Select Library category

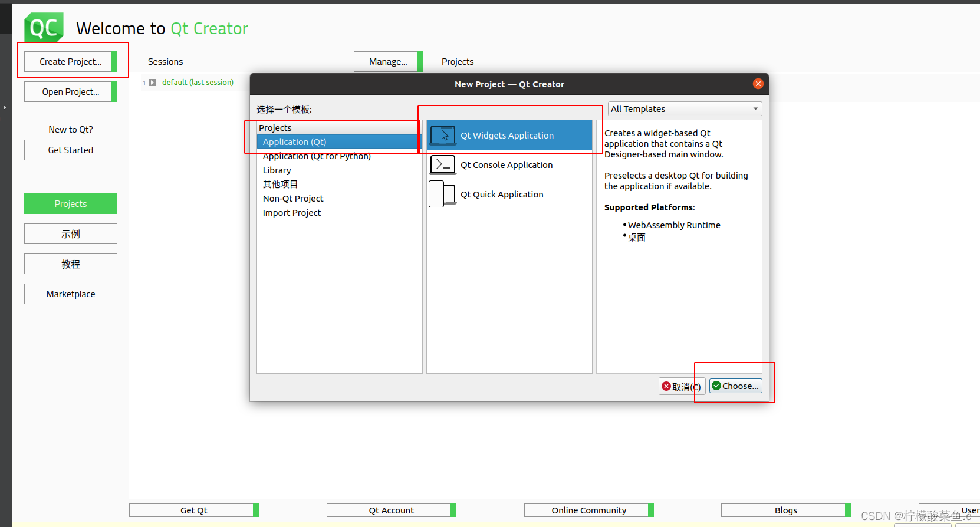[339, 170]
